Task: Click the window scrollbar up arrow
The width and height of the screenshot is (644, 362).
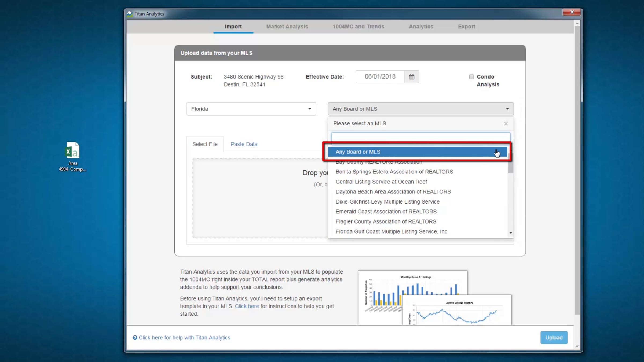Action: pos(577,23)
